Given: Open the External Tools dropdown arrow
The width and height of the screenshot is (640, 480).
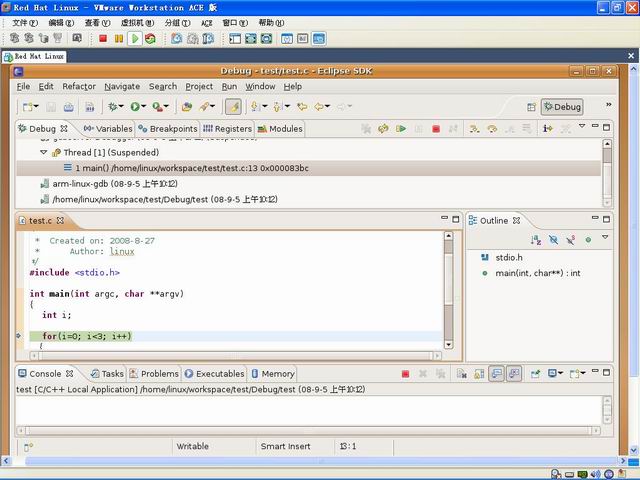Looking at the screenshot, I should 166,107.
